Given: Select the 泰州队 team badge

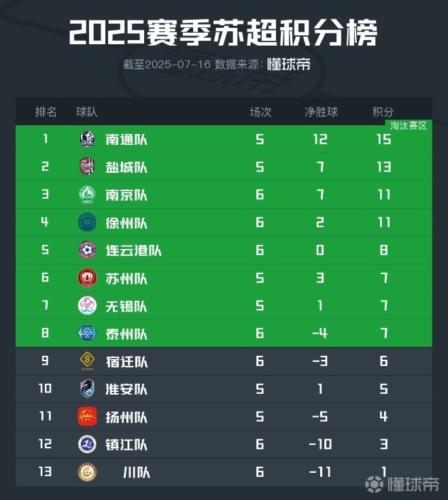Looking at the screenshot, I should coord(88,334).
